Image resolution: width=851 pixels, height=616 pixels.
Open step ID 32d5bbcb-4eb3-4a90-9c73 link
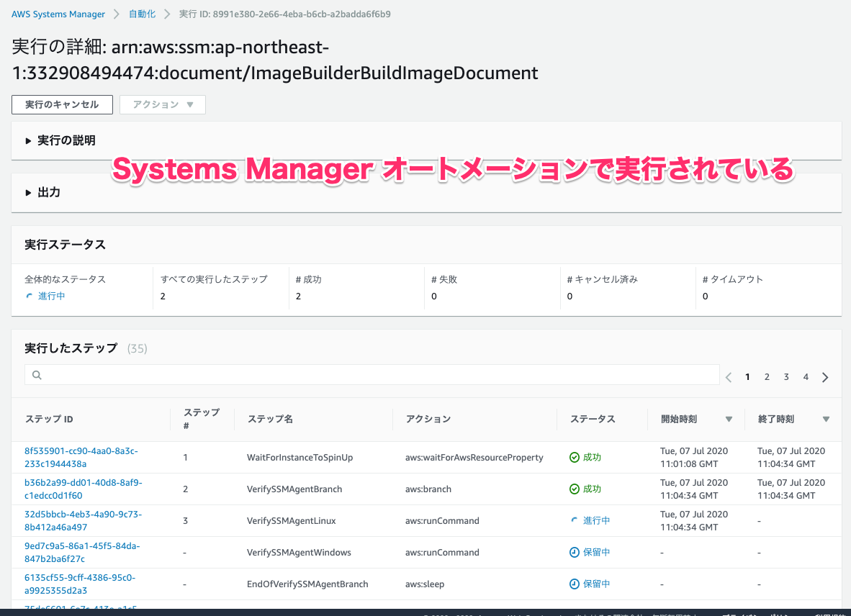point(83,520)
